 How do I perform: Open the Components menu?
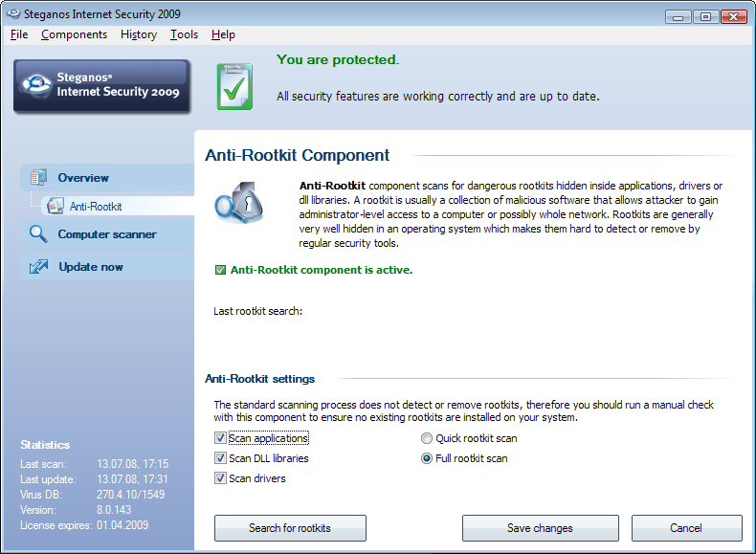[x=75, y=34]
